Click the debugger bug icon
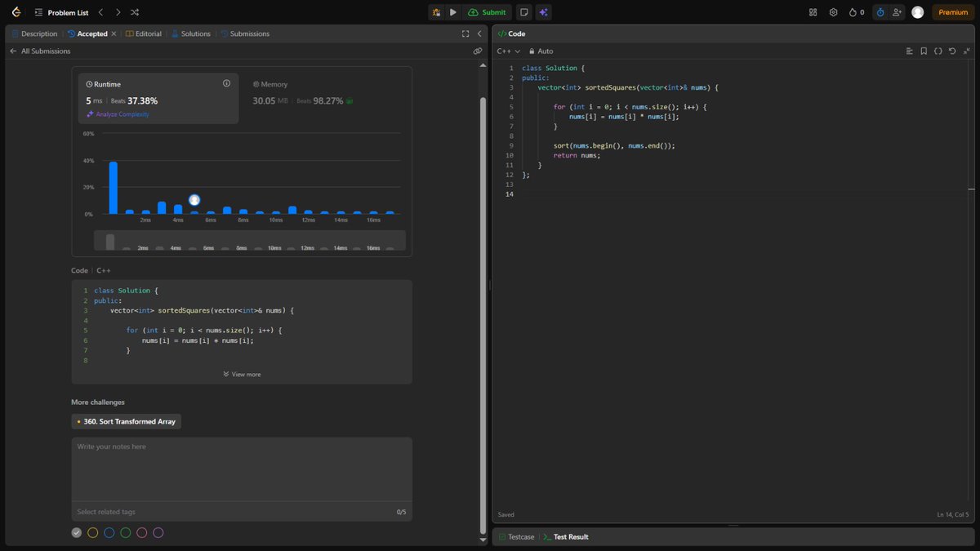Image resolution: width=980 pixels, height=551 pixels. [436, 12]
